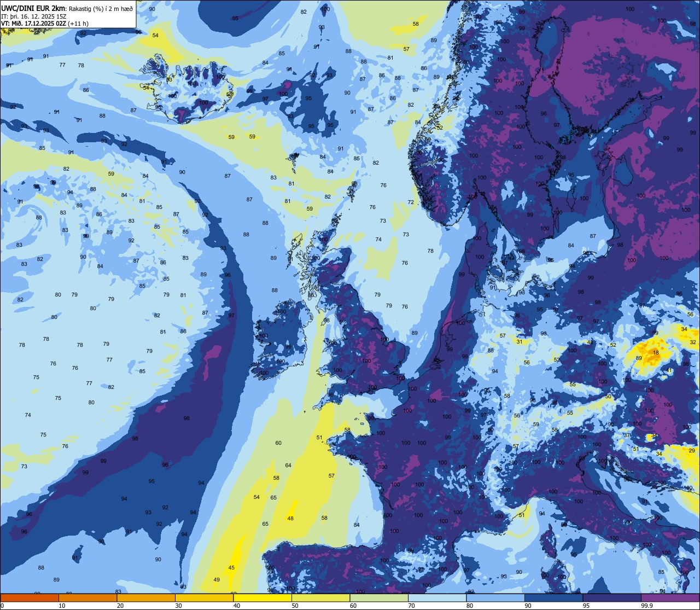
Task: Click the "49" humidity value on the map
Action: point(217,580)
